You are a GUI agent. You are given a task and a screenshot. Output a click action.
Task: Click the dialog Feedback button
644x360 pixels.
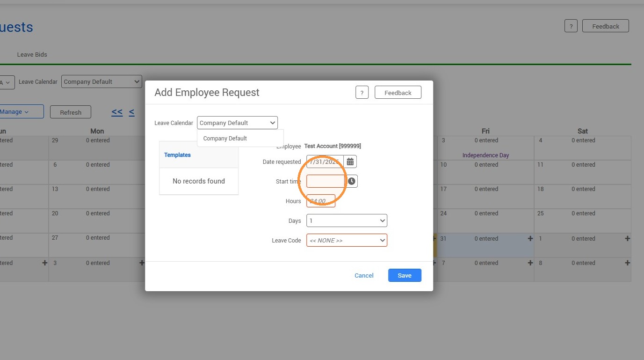point(398,93)
